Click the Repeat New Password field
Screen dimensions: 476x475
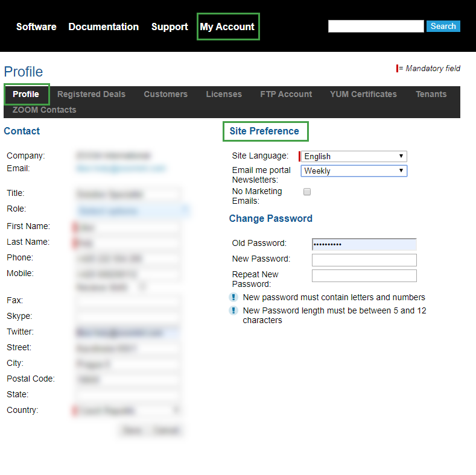[364, 275]
